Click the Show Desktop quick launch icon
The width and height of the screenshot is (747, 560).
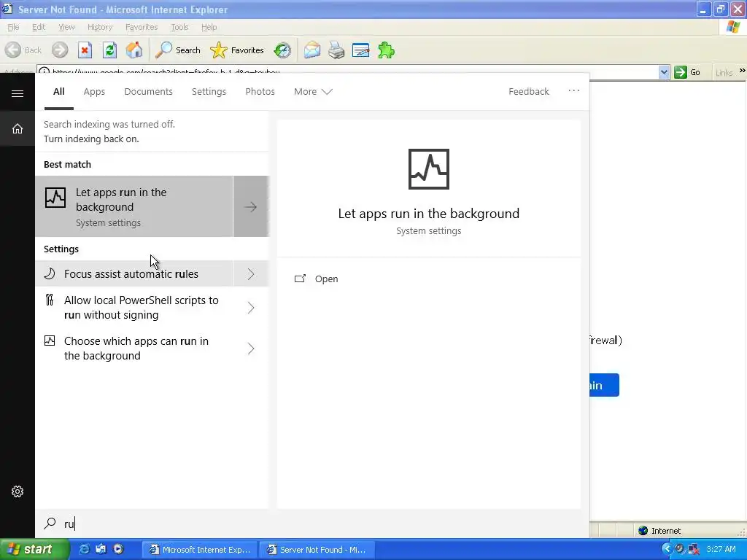pyautogui.click(x=101, y=550)
